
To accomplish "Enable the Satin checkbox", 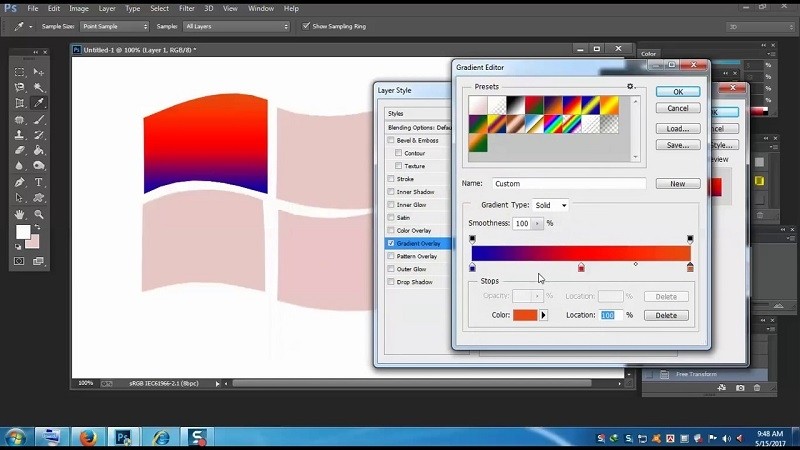I will coord(391,217).
